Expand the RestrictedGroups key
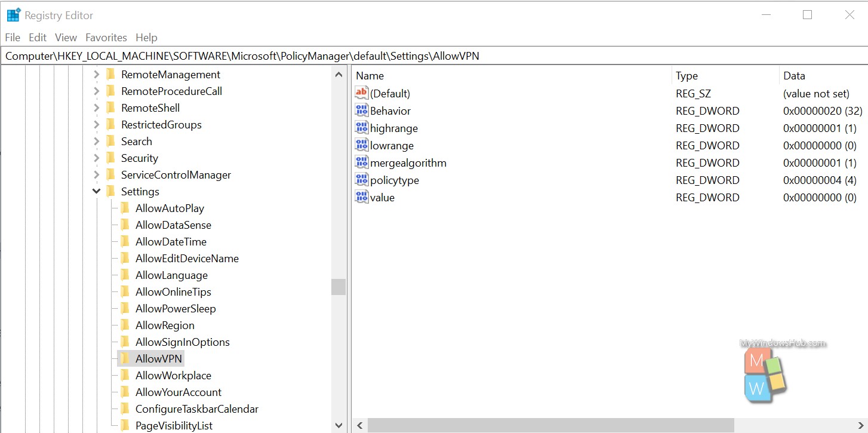This screenshot has width=868, height=433. (96, 124)
